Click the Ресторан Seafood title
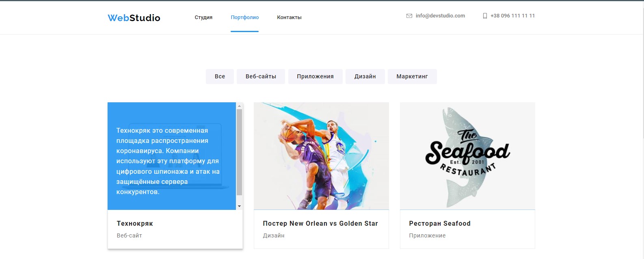Image resolution: width=644 pixels, height=259 pixels. (440, 223)
